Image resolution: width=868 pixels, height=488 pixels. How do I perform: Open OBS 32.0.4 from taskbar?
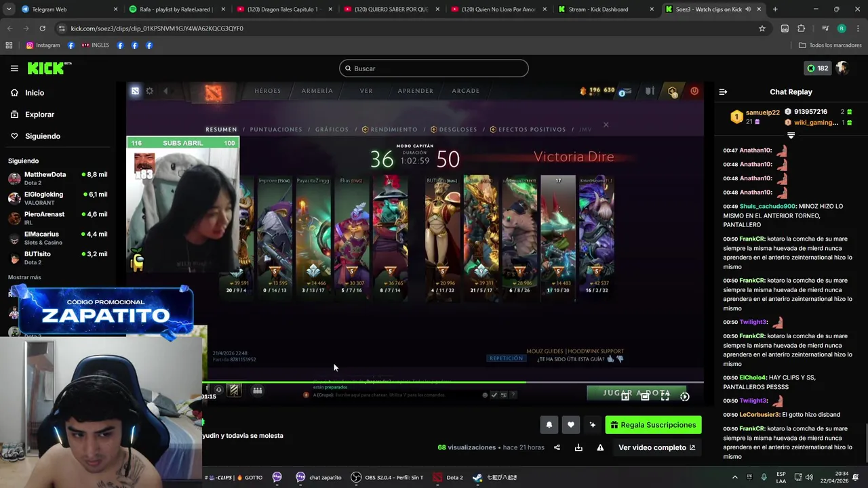click(387, 477)
